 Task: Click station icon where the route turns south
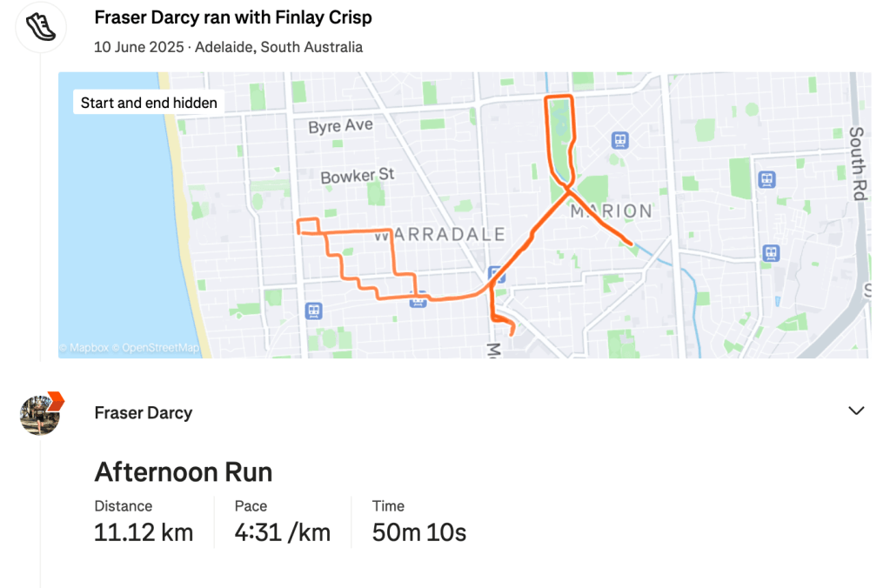(496, 275)
